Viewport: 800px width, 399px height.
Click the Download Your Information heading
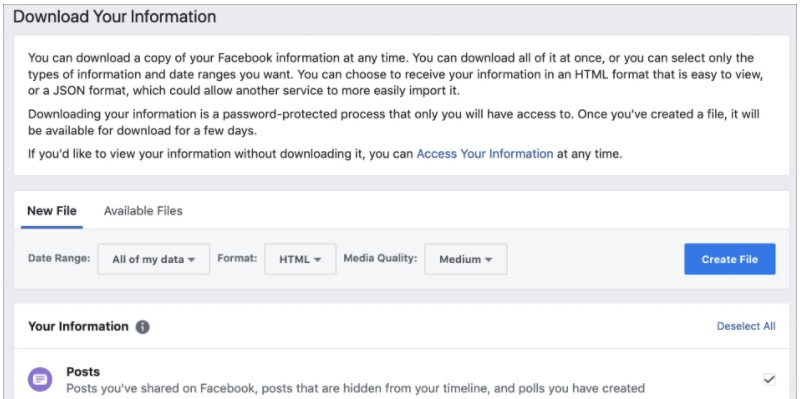[x=114, y=16]
